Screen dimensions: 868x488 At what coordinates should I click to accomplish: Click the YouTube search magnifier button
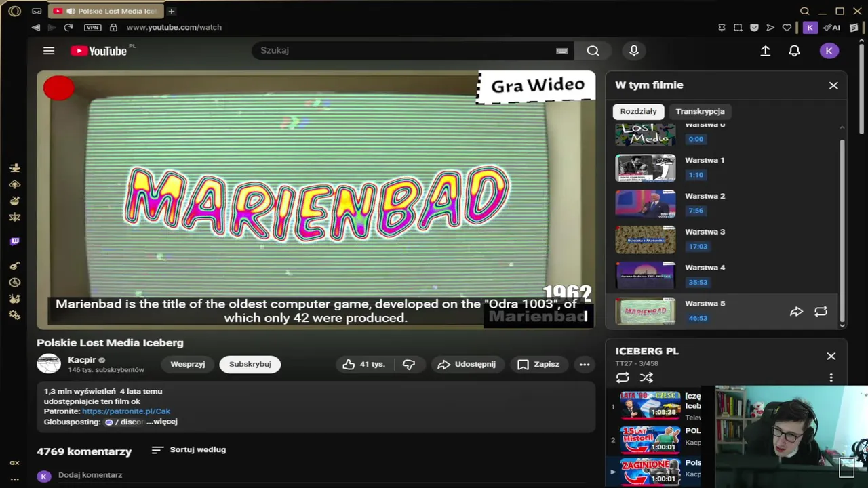(593, 50)
